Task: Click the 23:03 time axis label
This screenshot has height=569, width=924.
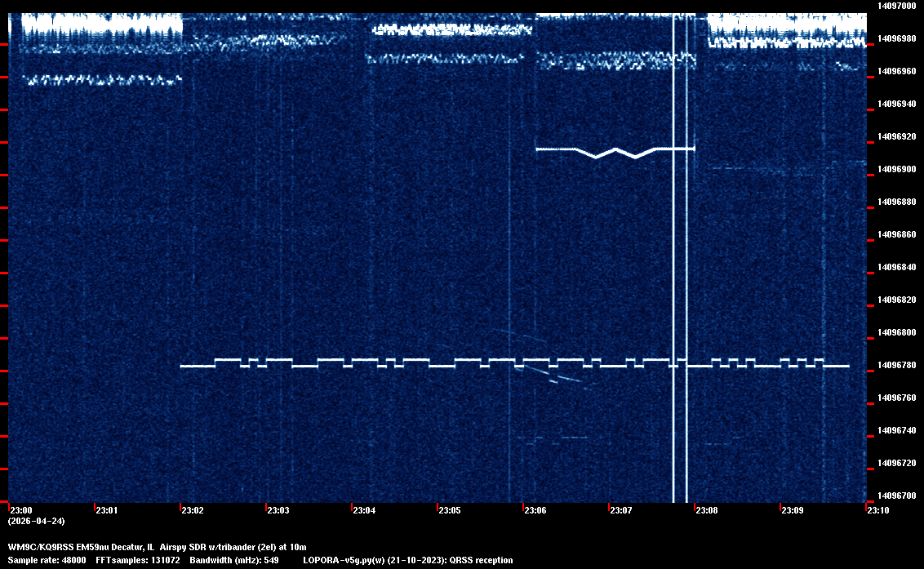Action: pos(278,511)
